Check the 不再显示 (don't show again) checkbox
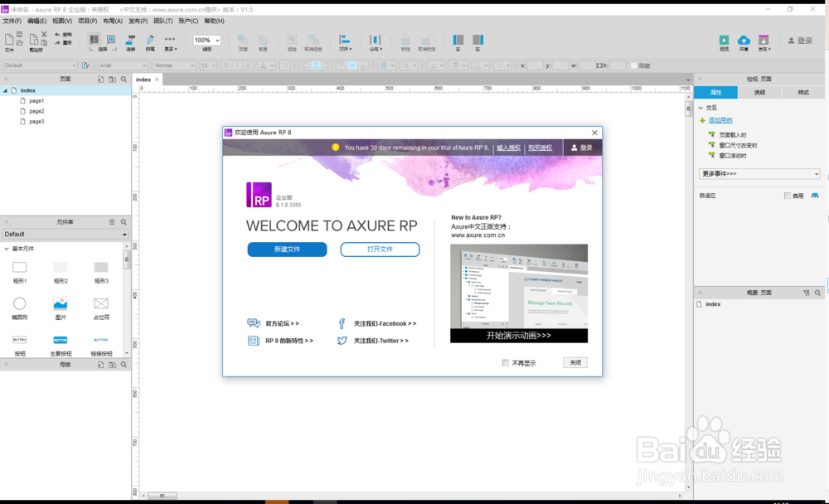Viewport: 829px width, 504px height. coord(506,363)
